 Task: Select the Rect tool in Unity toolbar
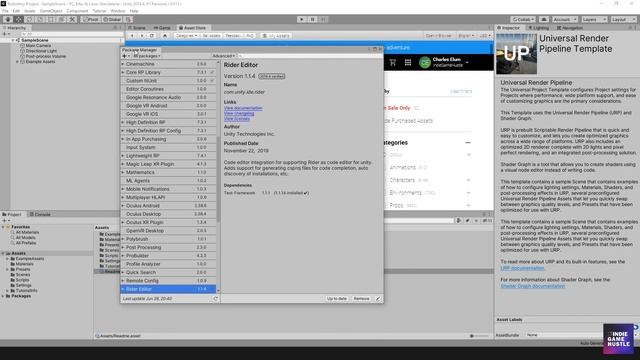[x=51, y=20]
